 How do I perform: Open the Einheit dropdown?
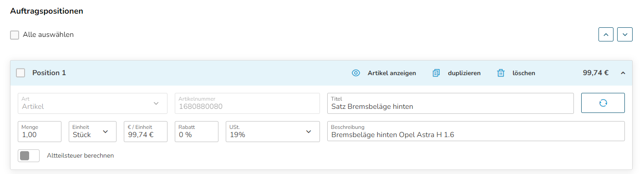91,132
